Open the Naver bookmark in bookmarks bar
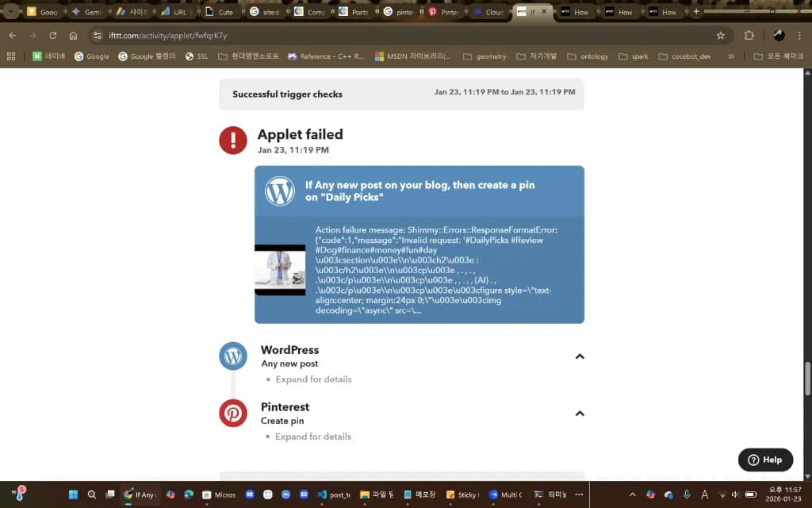812x508 pixels. pos(48,56)
